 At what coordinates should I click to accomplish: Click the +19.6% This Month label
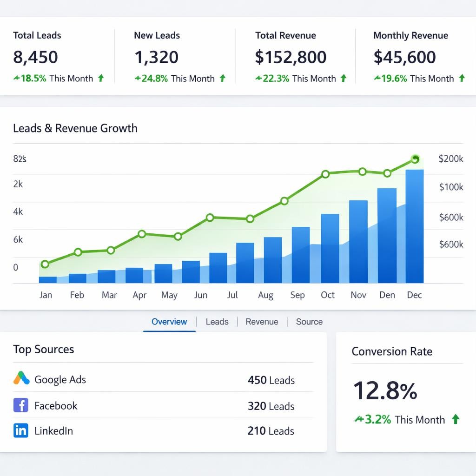pyautogui.click(x=414, y=78)
